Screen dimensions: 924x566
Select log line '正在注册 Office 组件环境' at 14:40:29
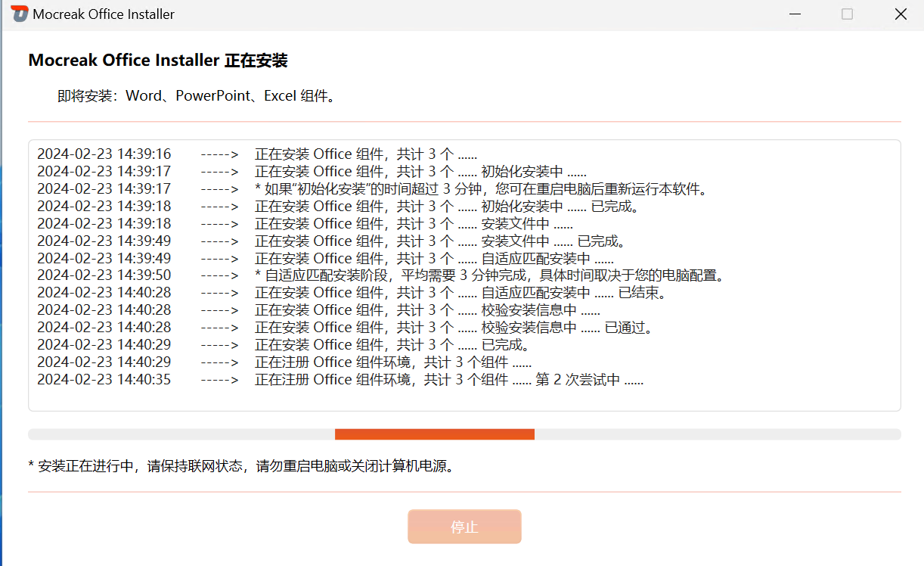(284, 363)
